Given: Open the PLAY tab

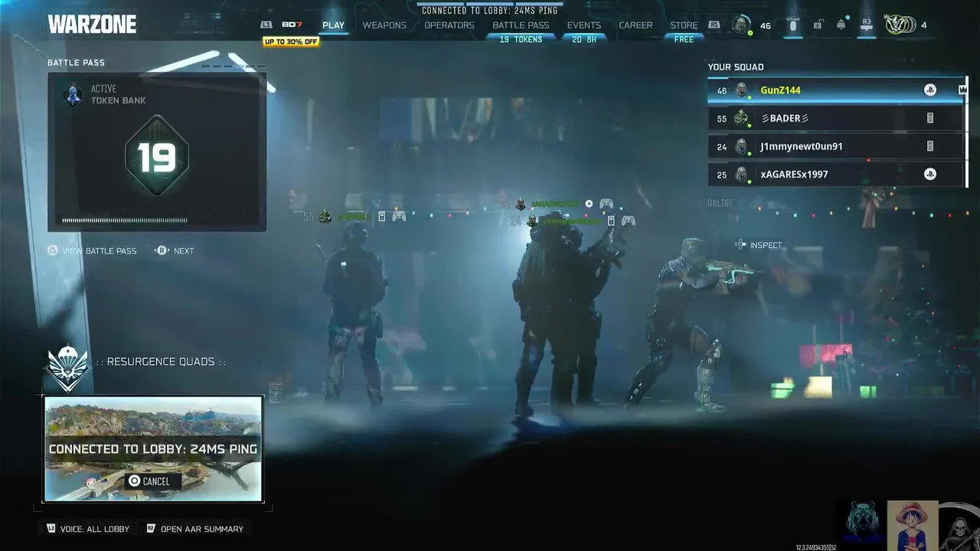Looking at the screenshot, I should coord(333,25).
